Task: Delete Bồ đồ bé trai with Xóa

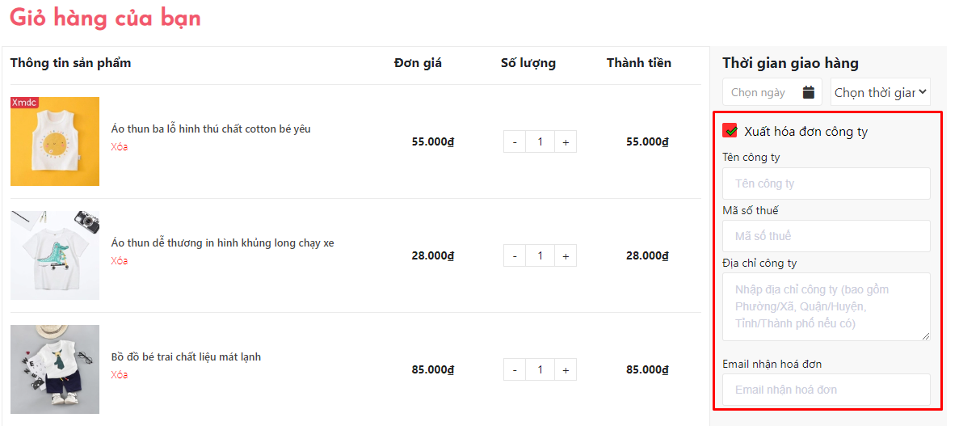Action: [x=120, y=375]
